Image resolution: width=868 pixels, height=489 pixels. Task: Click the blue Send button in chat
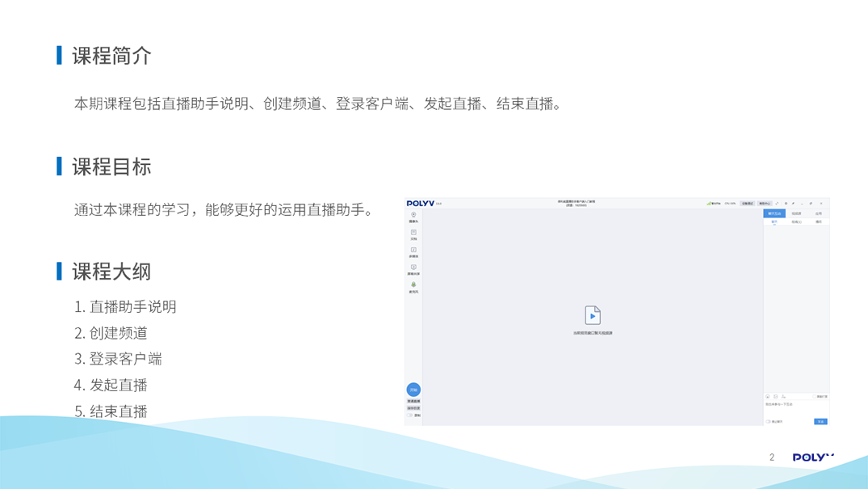820,421
